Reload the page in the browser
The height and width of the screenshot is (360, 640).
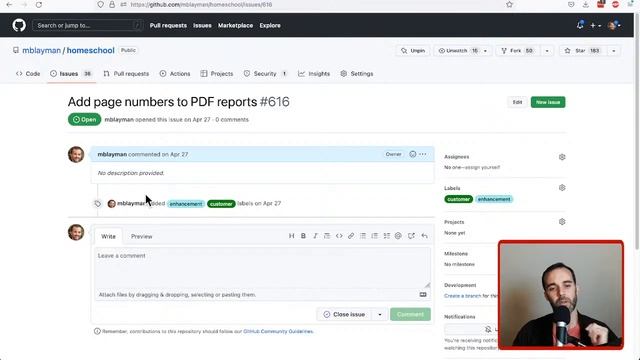point(39,4)
